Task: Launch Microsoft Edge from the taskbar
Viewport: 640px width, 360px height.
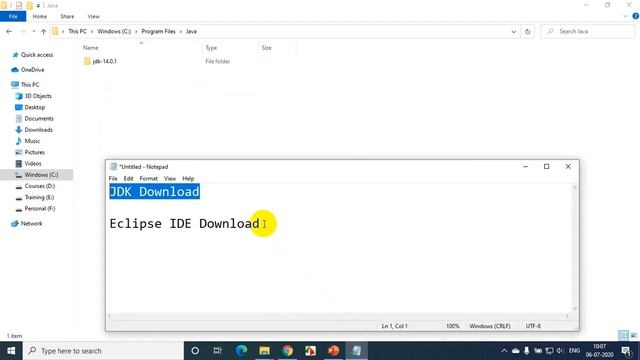Action: (x=241, y=351)
